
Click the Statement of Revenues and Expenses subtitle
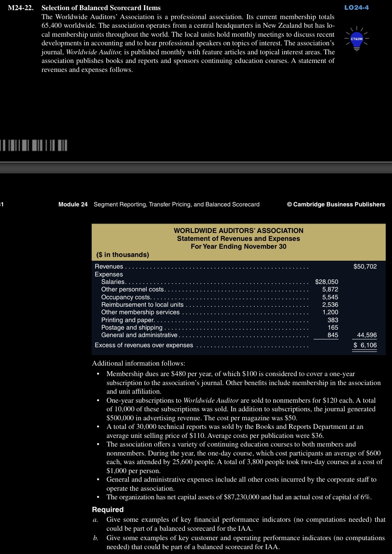pyautogui.click(x=238, y=238)
